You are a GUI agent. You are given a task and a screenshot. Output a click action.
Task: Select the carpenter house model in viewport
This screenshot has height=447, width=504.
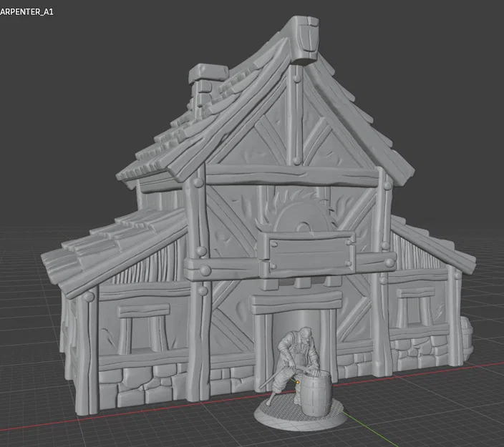point(257,215)
